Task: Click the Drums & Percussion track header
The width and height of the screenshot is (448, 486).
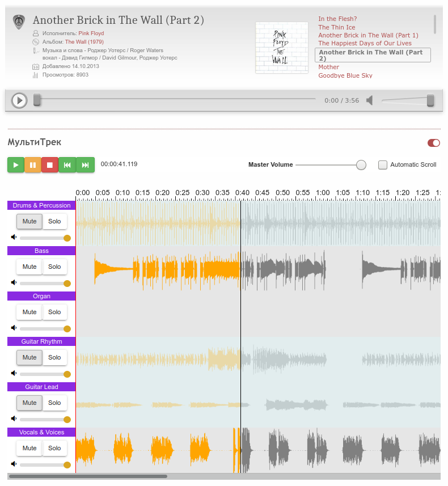Action: [x=41, y=205]
